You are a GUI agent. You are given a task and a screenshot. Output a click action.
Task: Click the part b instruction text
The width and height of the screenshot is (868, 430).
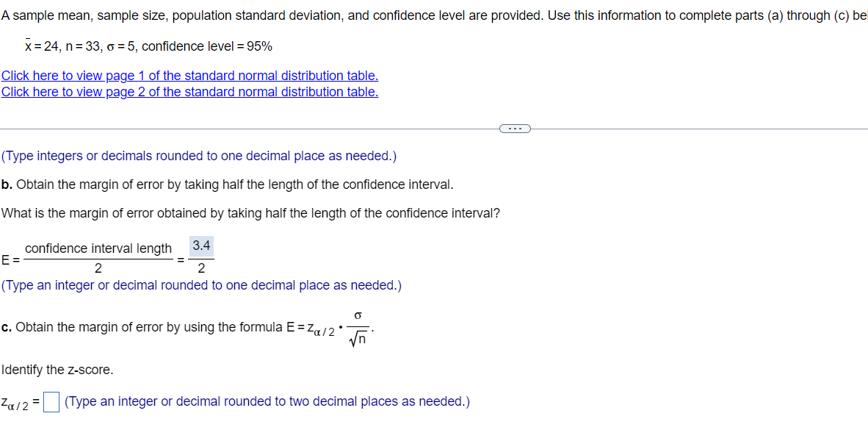(x=228, y=184)
